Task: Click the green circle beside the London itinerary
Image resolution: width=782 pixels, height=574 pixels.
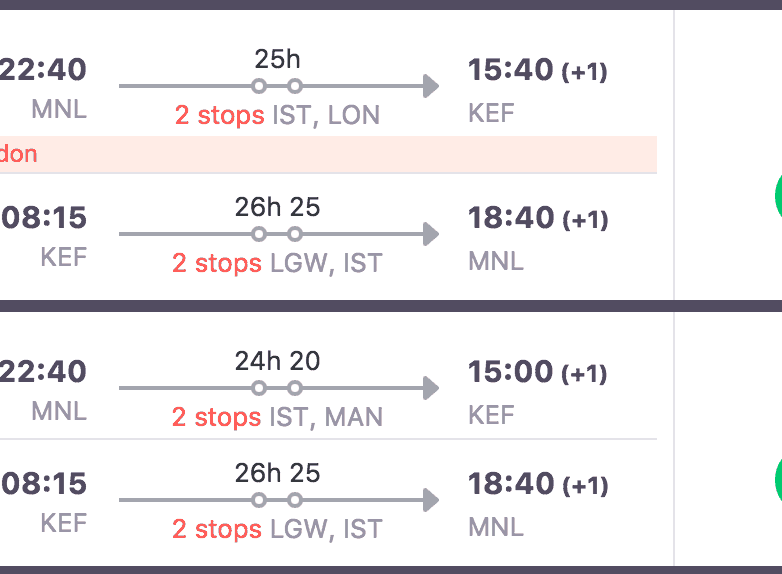Action: 778,196
